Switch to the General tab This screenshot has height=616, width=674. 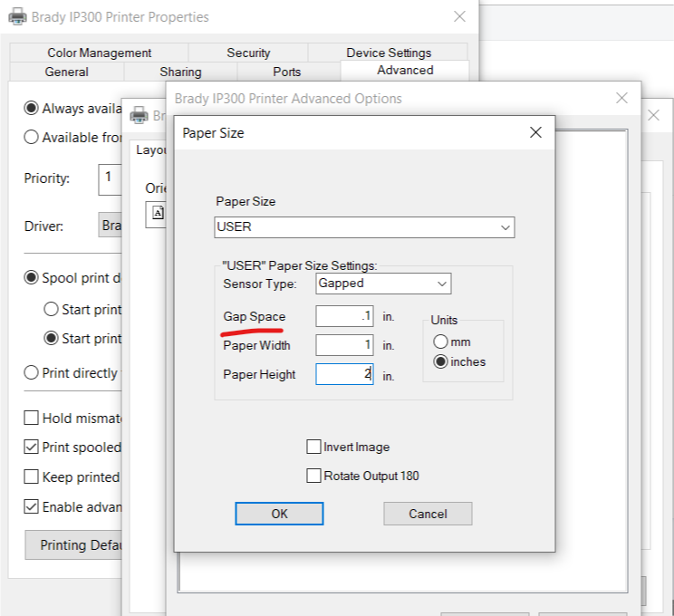[67, 72]
